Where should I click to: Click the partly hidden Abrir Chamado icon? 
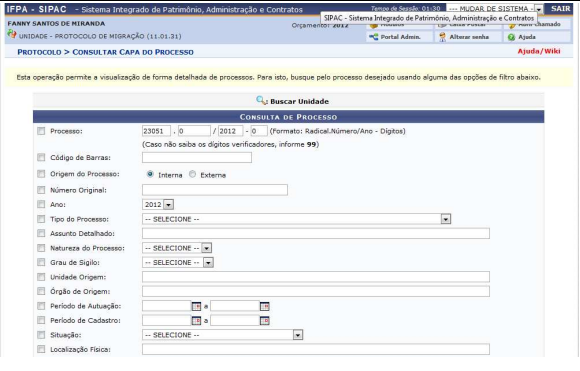tap(512, 26)
